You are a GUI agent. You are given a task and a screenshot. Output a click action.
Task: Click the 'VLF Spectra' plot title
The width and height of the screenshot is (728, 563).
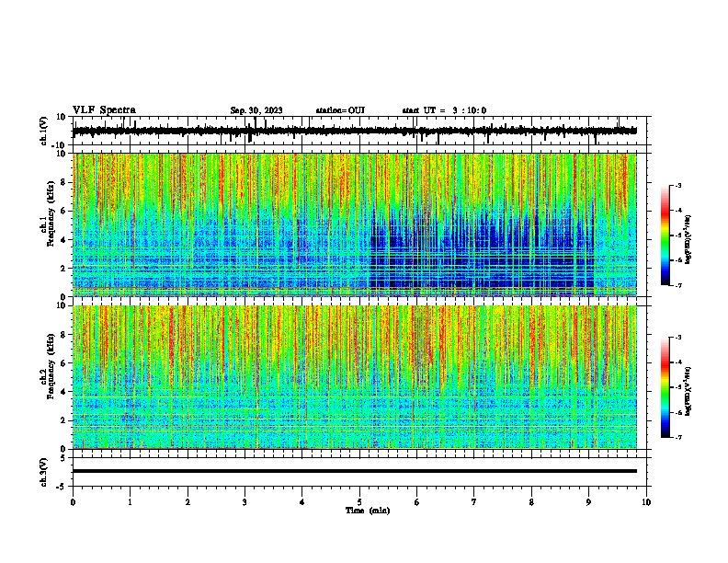104,110
